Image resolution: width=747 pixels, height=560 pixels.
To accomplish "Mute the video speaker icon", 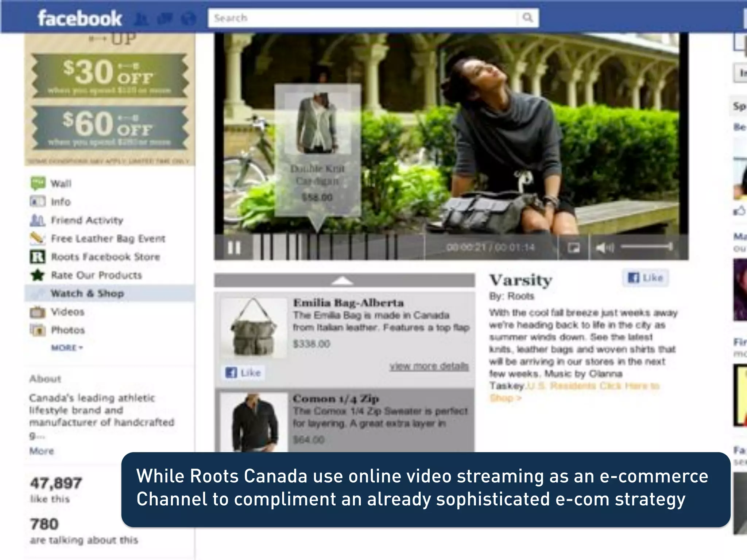I will coord(605,248).
